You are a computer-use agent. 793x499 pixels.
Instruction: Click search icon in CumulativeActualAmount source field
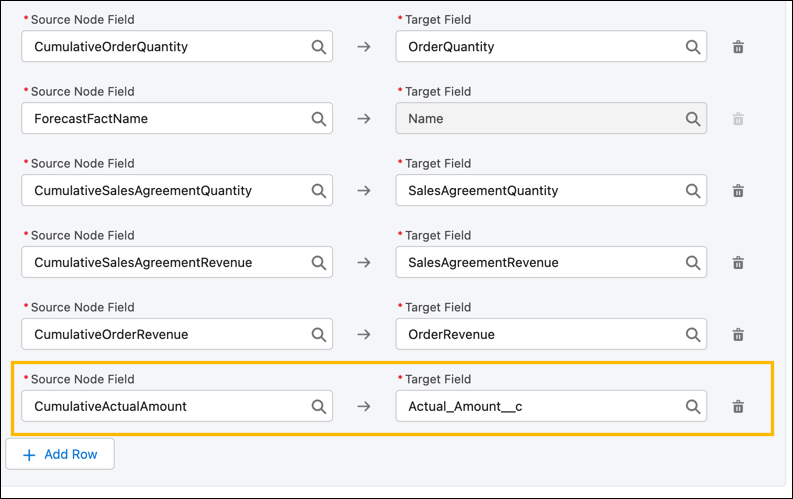pos(318,407)
